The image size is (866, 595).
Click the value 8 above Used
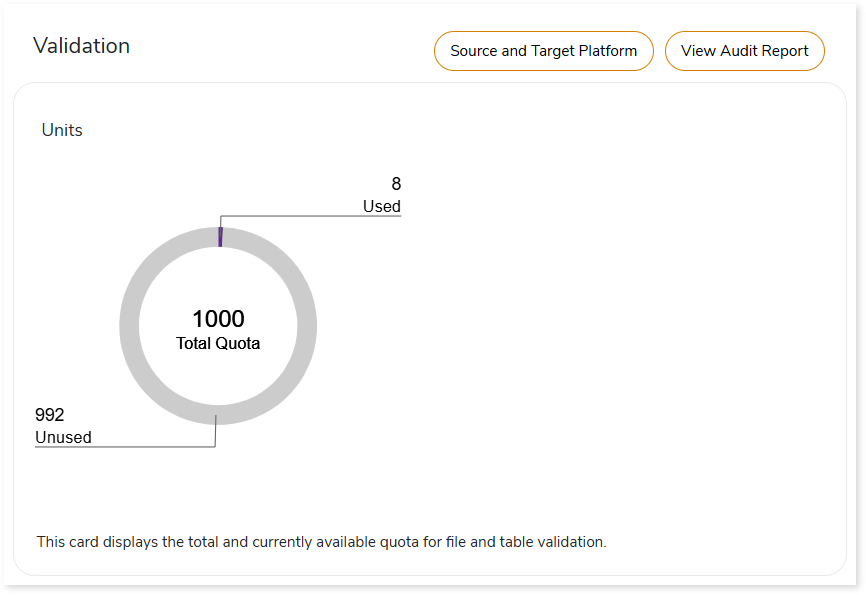click(396, 184)
